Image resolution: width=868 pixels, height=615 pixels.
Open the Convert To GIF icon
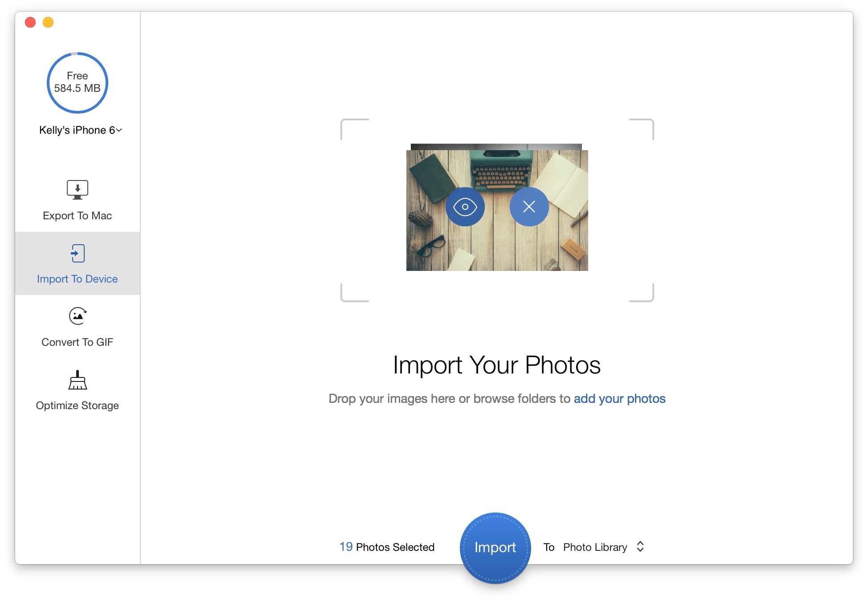pyautogui.click(x=78, y=316)
